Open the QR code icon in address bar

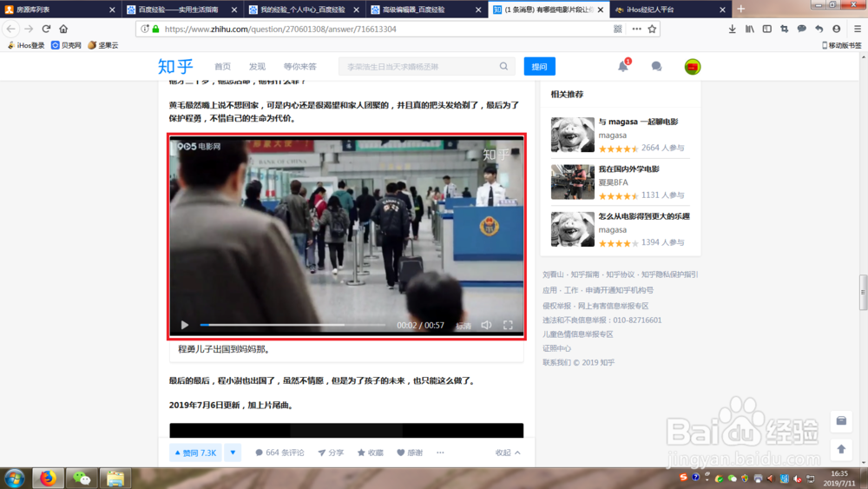pyautogui.click(x=618, y=29)
